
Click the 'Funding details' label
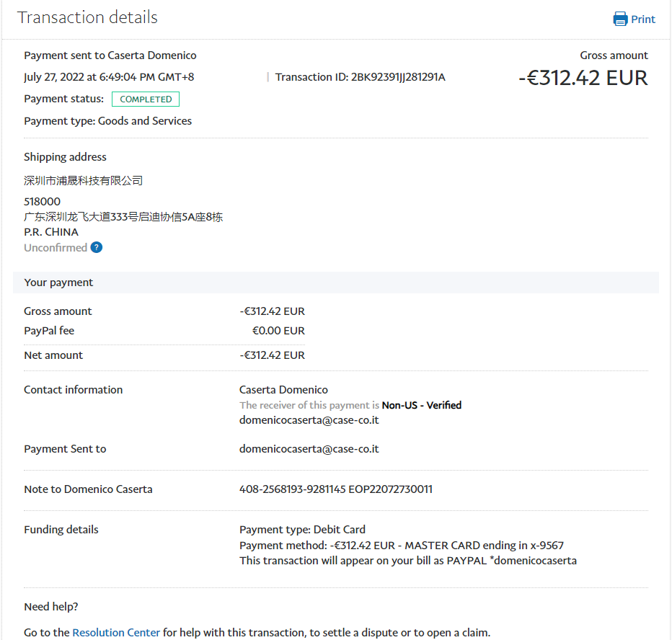coord(61,530)
